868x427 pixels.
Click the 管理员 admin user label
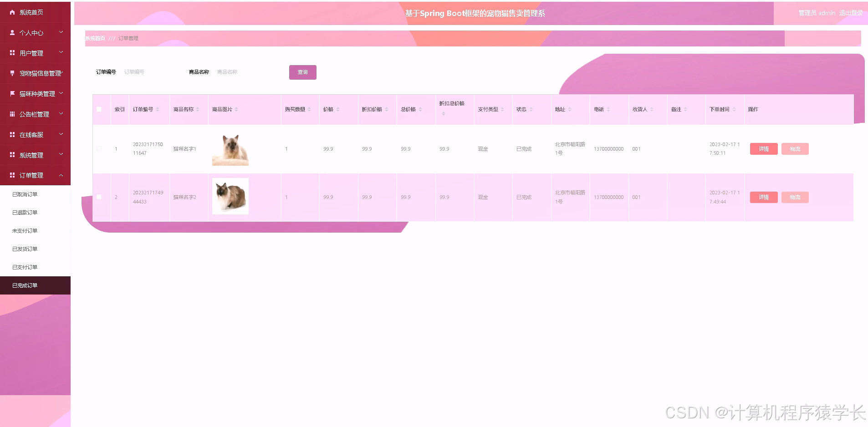[x=817, y=13]
